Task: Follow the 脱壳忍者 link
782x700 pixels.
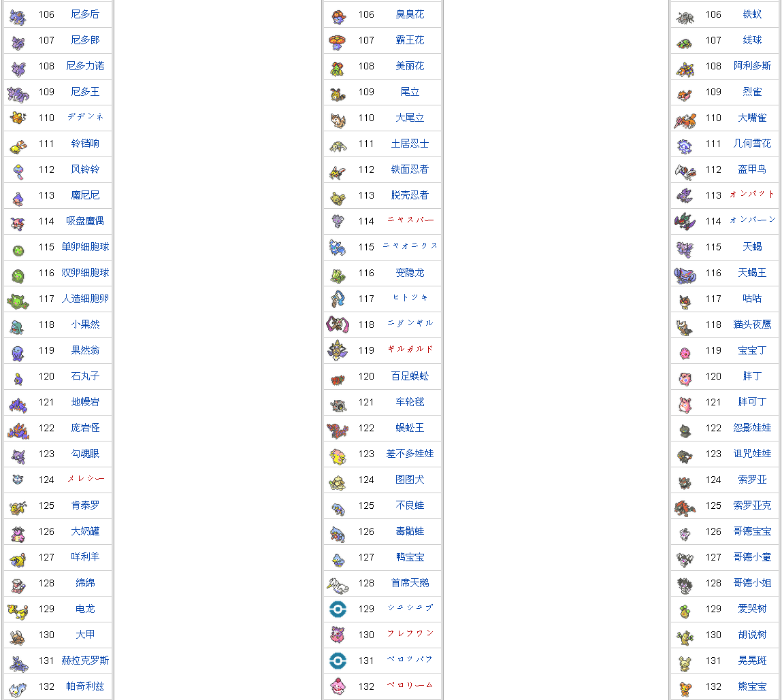Action: (x=410, y=195)
